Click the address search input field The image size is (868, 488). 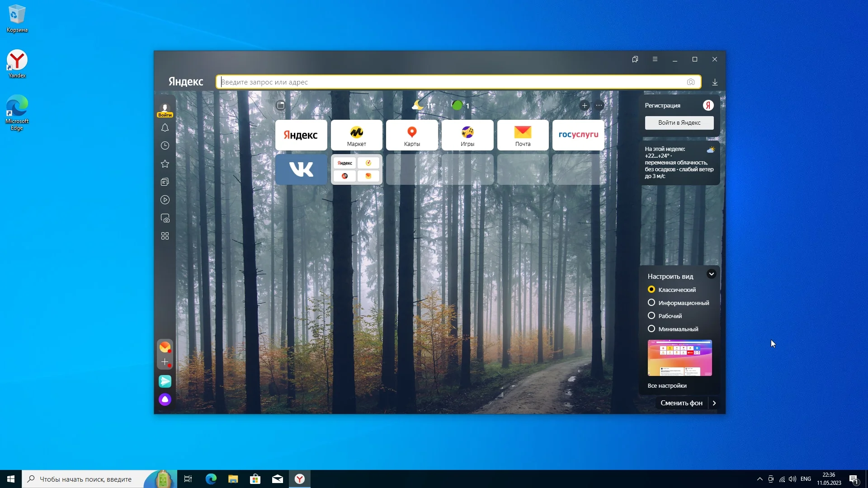[x=452, y=82]
